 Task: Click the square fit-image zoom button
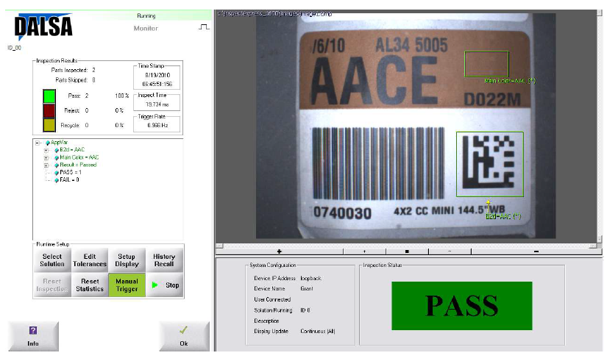coord(407,251)
